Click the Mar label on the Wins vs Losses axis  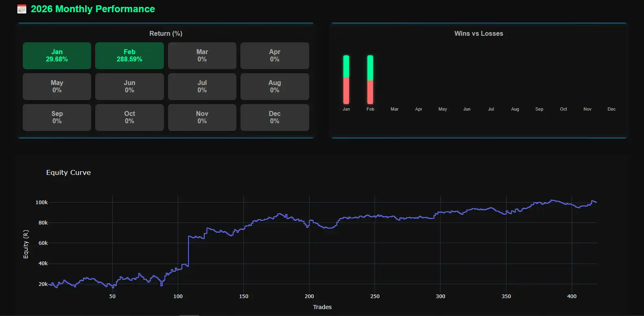pos(395,109)
